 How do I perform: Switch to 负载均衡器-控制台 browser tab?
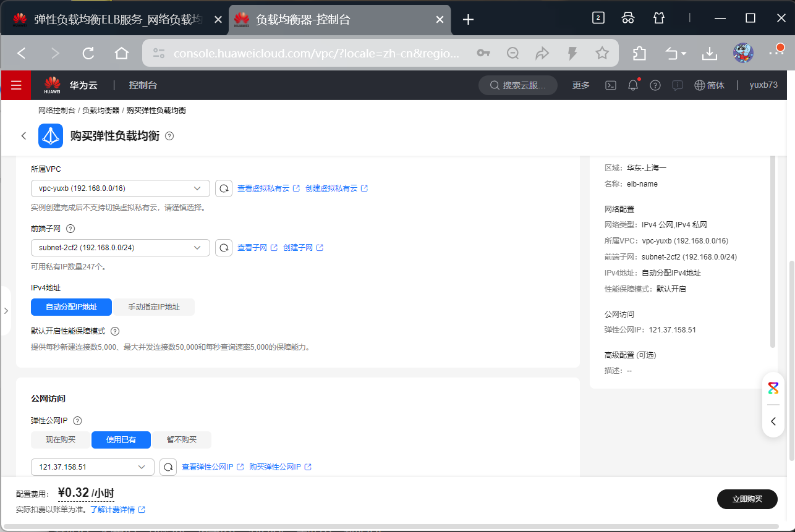point(340,20)
